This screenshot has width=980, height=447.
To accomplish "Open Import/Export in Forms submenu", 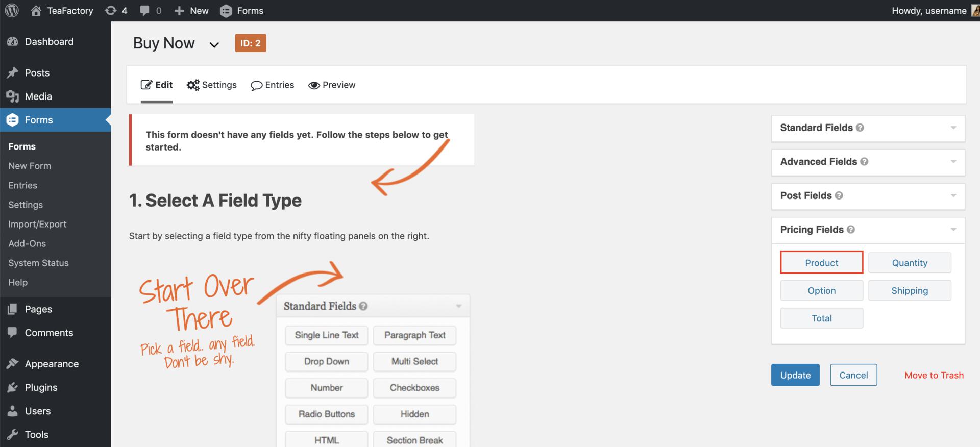I will click(x=37, y=224).
